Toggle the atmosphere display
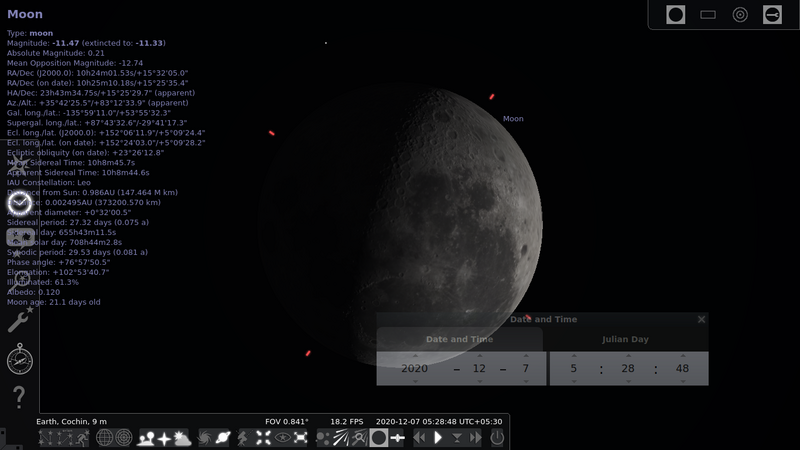 pyautogui.click(x=181, y=438)
